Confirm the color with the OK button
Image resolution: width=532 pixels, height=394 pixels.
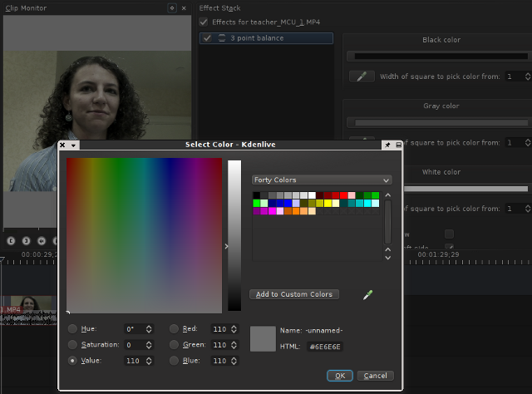(x=339, y=376)
